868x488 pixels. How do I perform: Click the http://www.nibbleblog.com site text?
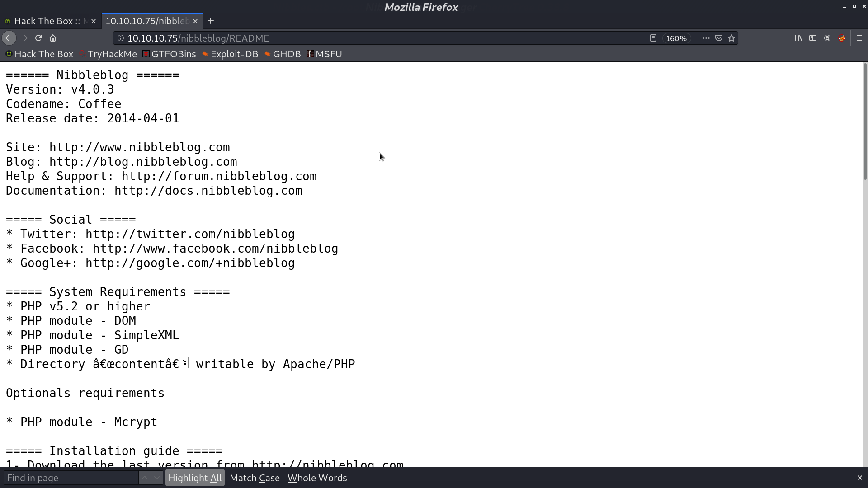(140, 147)
